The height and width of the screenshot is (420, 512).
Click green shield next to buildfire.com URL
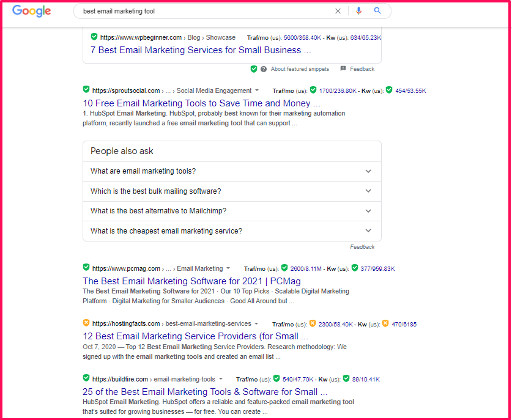pos(86,378)
